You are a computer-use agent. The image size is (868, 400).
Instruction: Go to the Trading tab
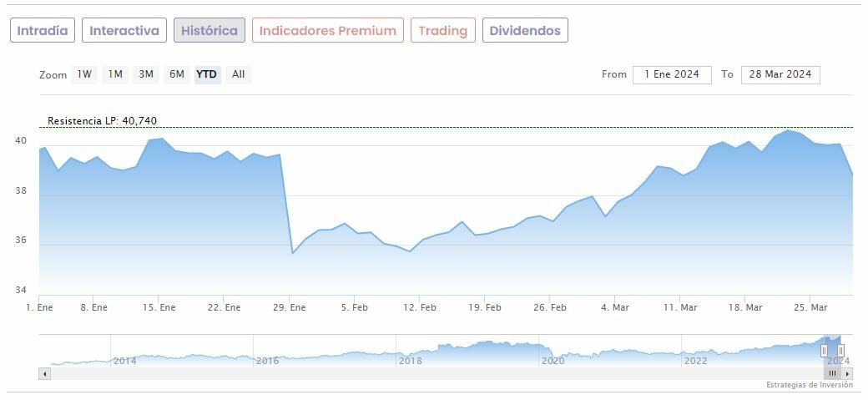click(442, 31)
